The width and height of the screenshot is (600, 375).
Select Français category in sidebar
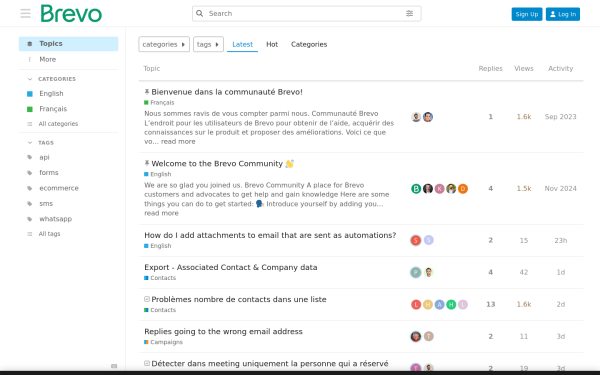pos(53,109)
